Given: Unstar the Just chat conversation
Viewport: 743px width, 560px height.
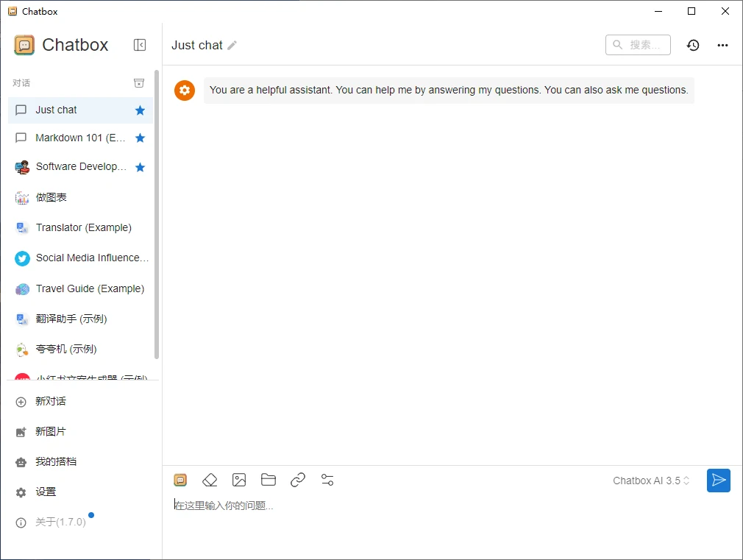Looking at the screenshot, I should coord(140,110).
